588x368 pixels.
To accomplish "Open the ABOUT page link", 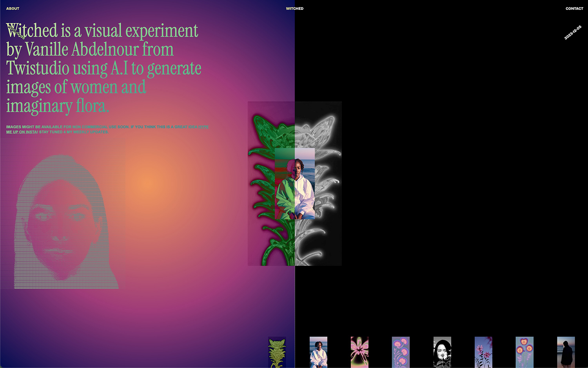I will pyautogui.click(x=13, y=8).
